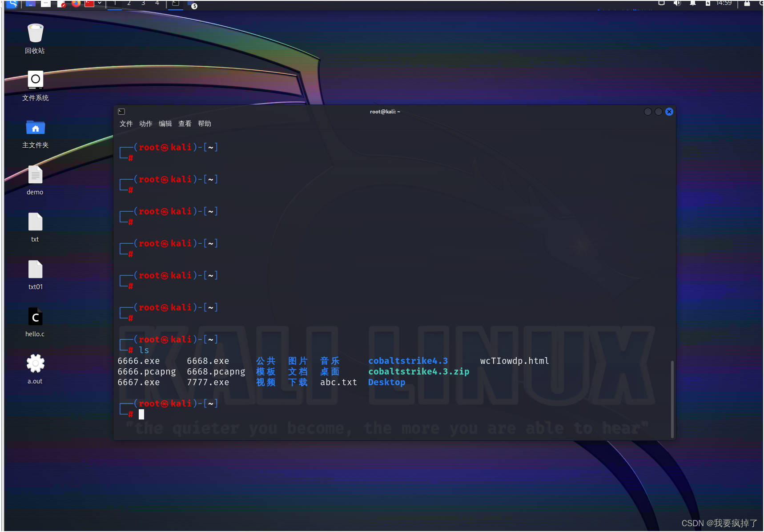Click the terminal window title bar icon

[121, 112]
